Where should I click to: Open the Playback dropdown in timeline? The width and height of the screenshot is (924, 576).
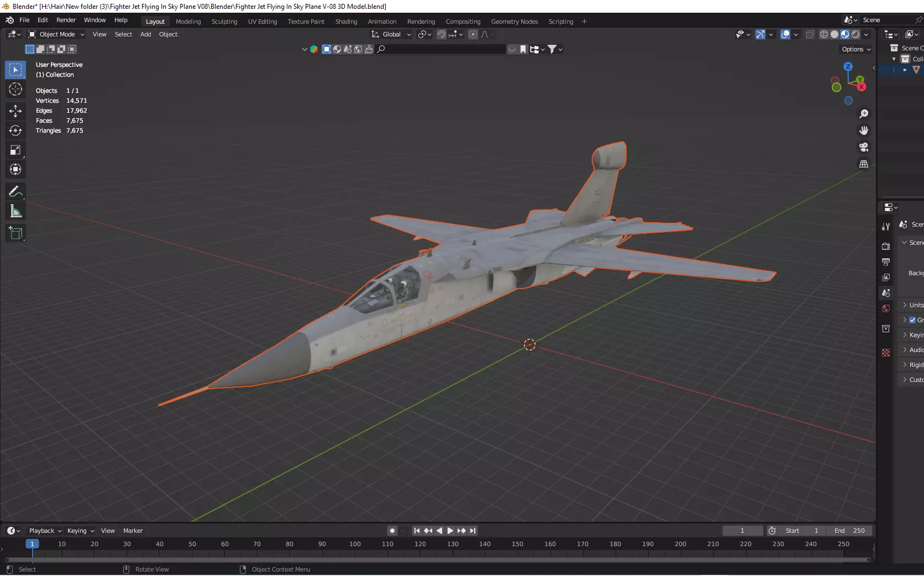click(45, 531)
